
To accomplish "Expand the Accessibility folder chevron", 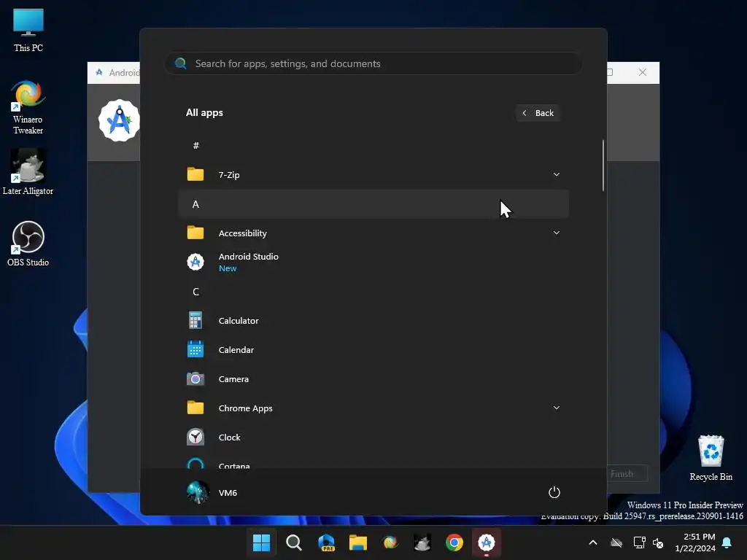I will pos(557,233).
